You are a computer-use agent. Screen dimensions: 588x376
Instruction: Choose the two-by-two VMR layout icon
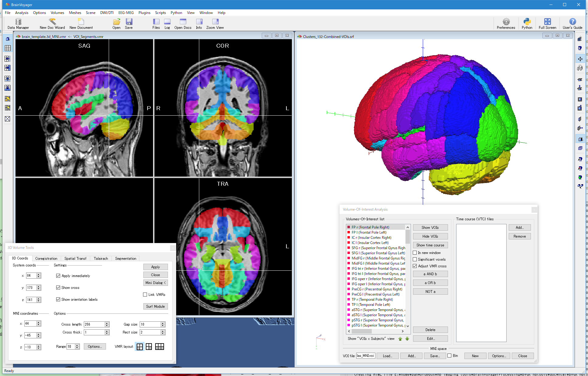[x=149, y=347]
